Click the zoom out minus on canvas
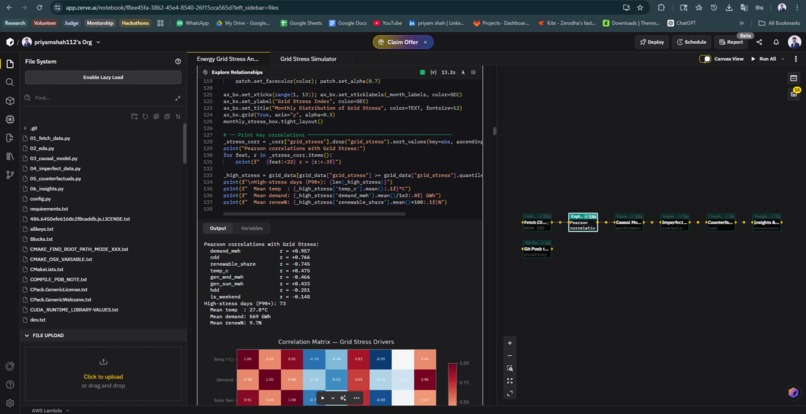The height and width of the screenshot is (414, 806). (x=509, y=356)
